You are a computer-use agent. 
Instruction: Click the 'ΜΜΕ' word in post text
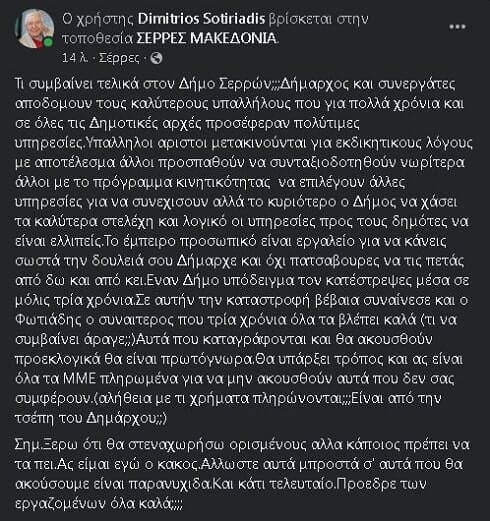80,378
